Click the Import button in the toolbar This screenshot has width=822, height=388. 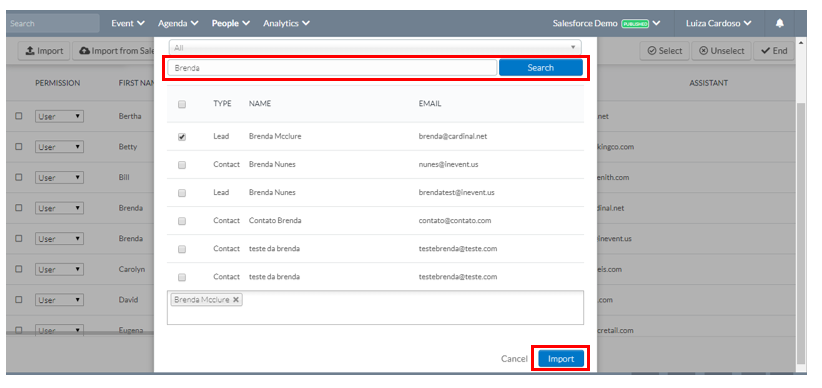(44, 51)
